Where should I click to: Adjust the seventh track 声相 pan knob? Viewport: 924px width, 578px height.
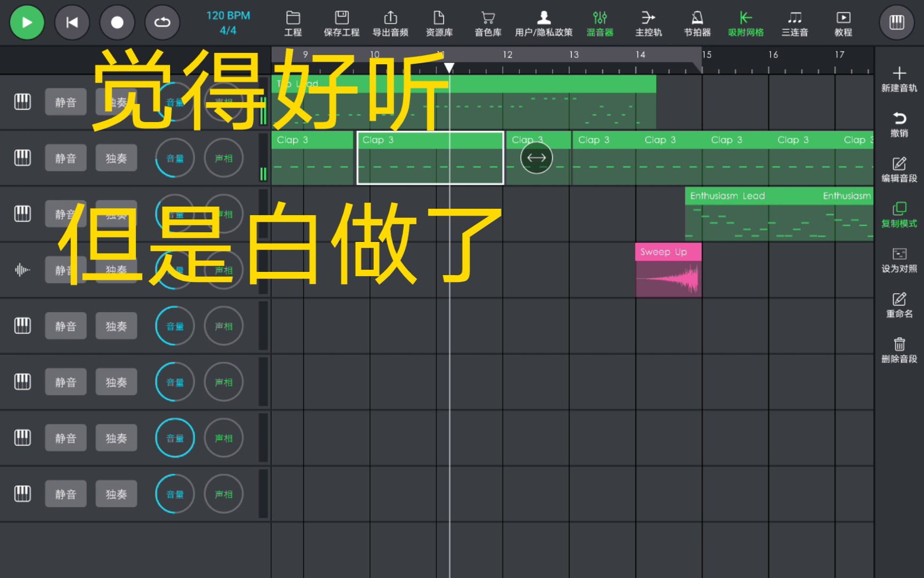pos(224,438)
